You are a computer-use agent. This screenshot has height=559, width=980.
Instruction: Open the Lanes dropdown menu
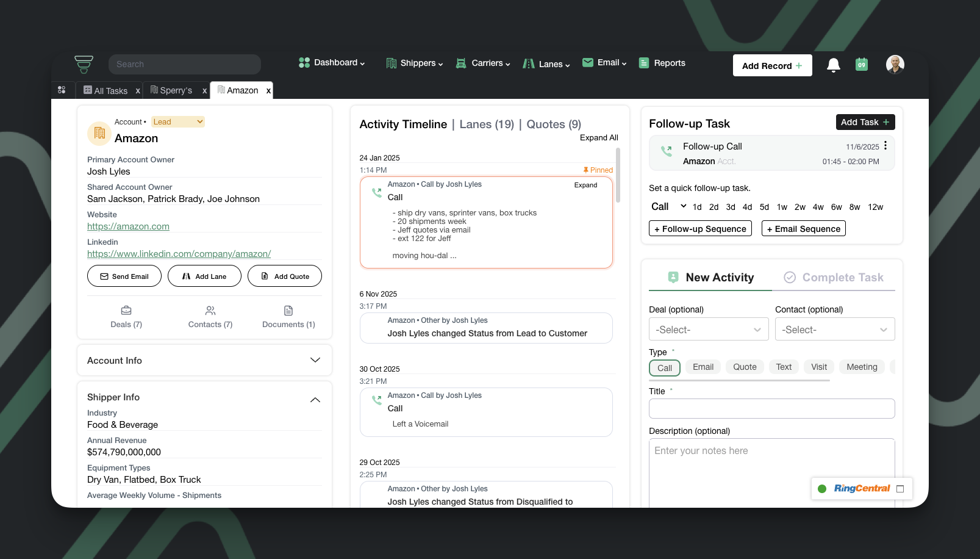point(546,63)
